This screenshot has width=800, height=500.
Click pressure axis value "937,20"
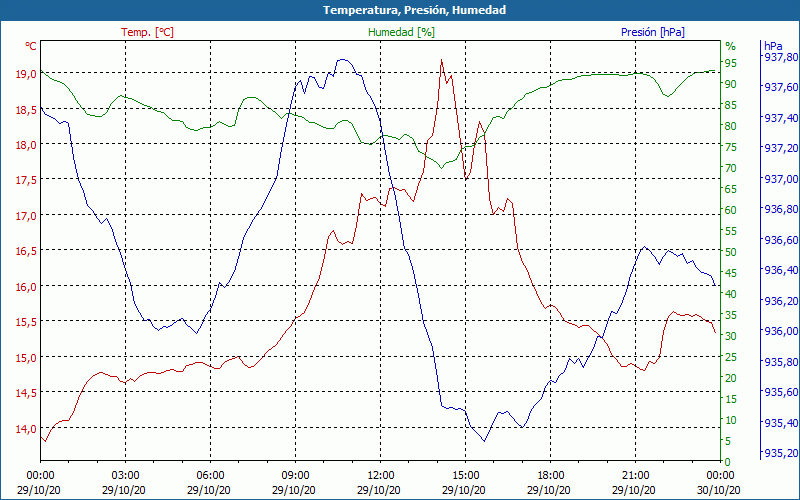[780, 148]
